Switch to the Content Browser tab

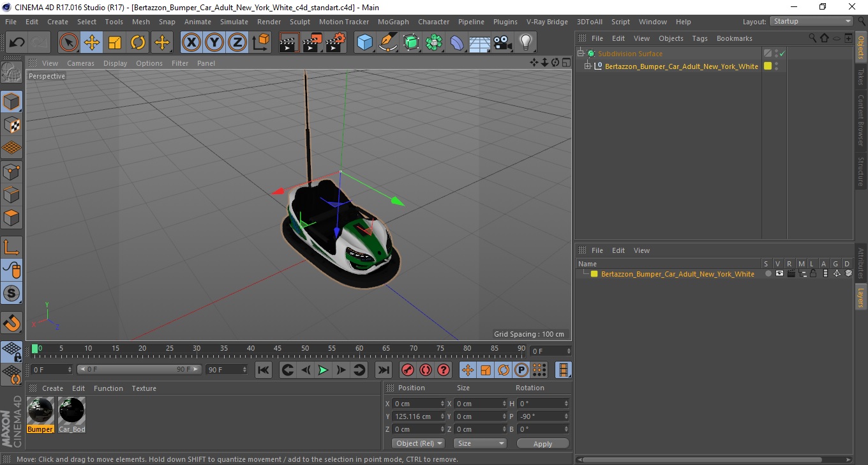(x=860, y=120)
